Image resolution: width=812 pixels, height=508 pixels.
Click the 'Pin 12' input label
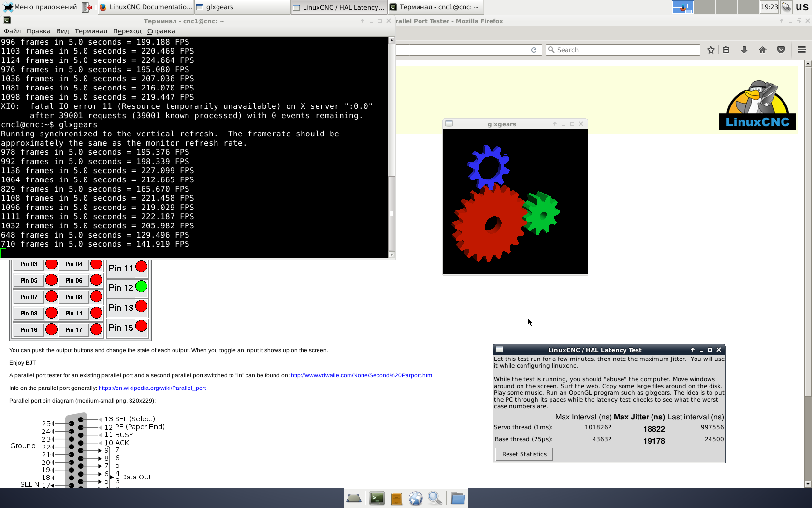(x=121, y=288)
